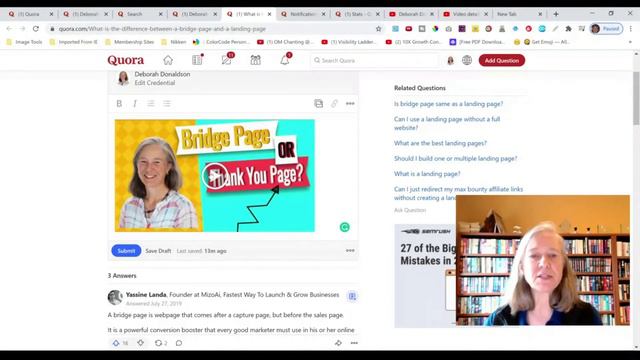This screenshot has width=640, height=360.
Task: Click the Quora logo
Action: tap(126, 60)
